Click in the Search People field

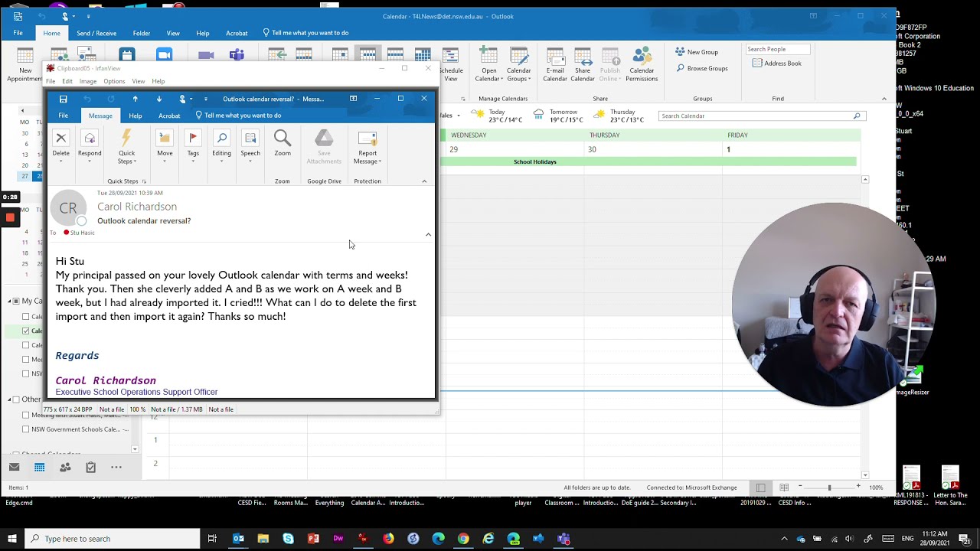tap(777, 49)
